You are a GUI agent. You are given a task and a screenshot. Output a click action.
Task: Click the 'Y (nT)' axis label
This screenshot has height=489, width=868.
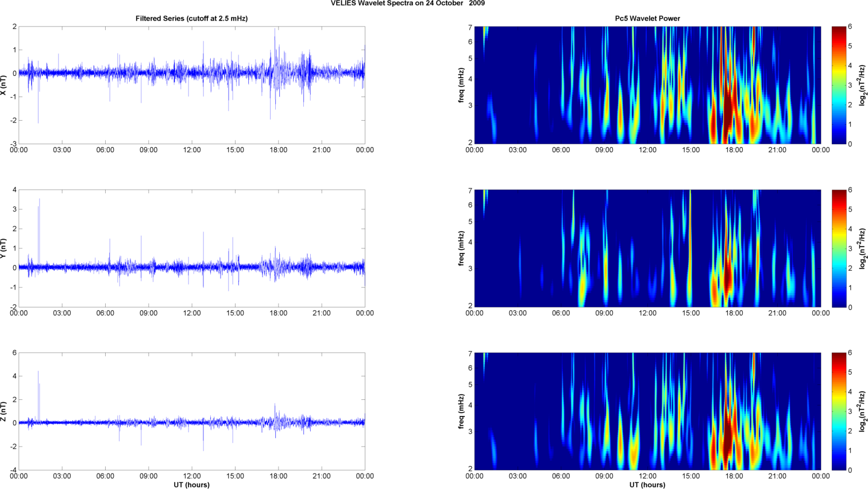click(x=3, y=248)
